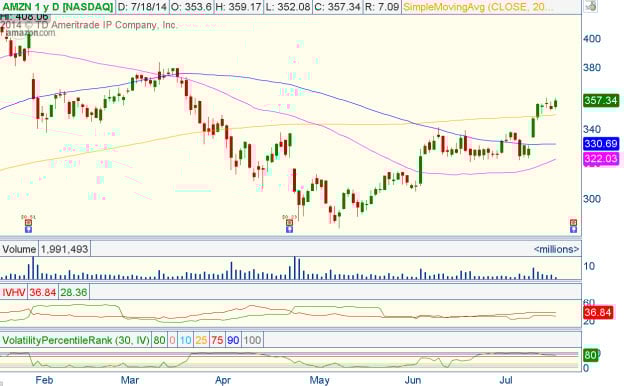The image size is (625, 386).
Task: Click the 10 label on the volume axis
Action: click(589, 266)
